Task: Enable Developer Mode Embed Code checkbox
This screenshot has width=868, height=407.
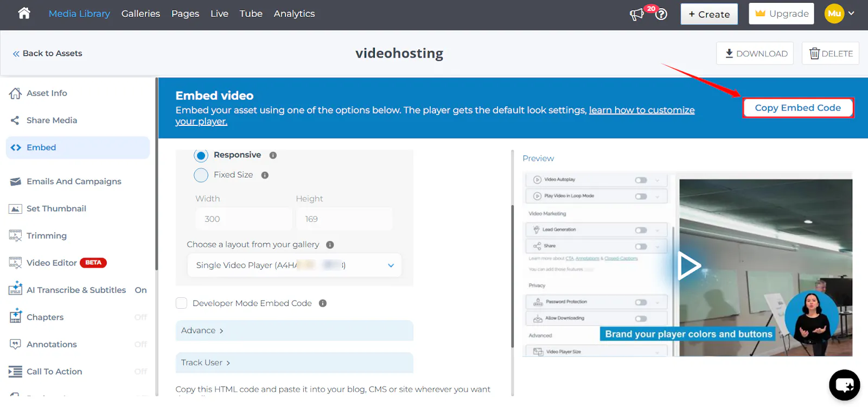Action: (181, 303)
